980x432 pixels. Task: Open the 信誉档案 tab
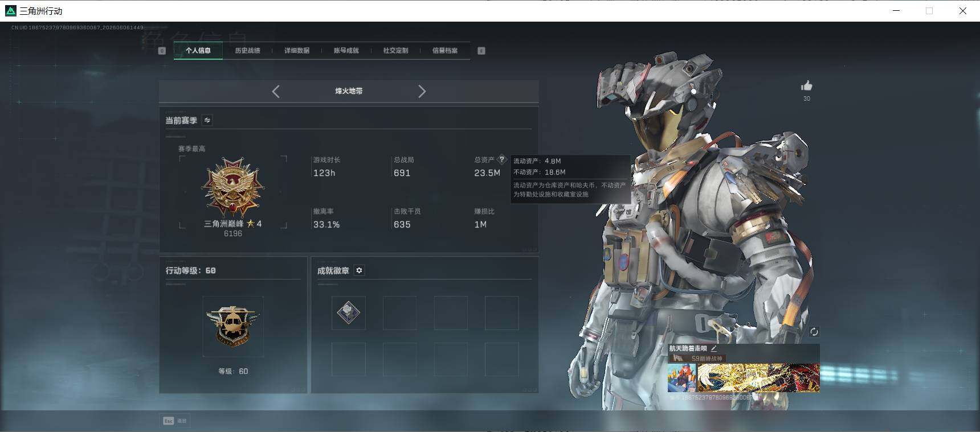pyautogui.click(x=445, y=51)
